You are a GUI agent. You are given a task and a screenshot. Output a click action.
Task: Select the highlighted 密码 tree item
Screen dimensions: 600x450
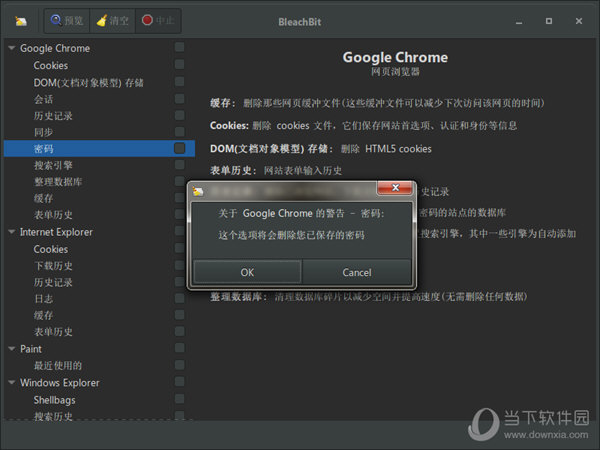44,149
